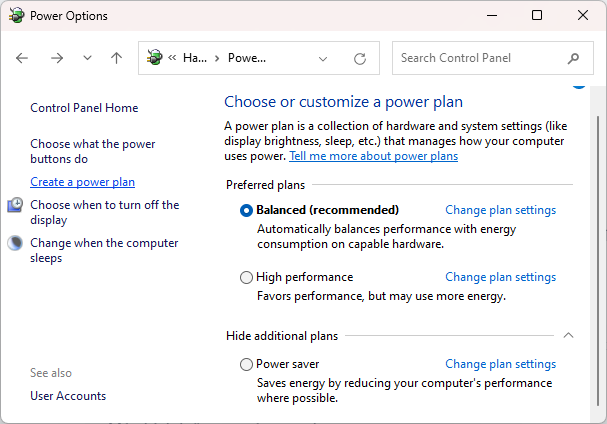Open the recent locations dropdown chevron
The image size is (607, 424).
point(87,58)
